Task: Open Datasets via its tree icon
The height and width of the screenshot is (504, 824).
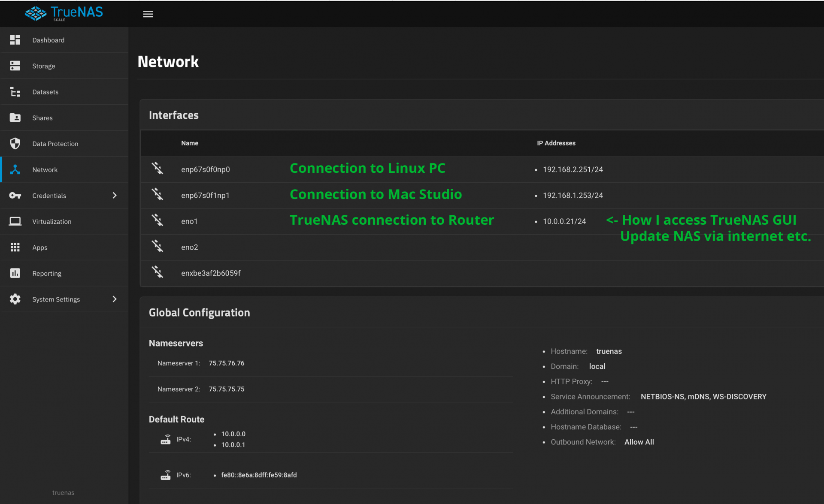Action: coord(15,92)
